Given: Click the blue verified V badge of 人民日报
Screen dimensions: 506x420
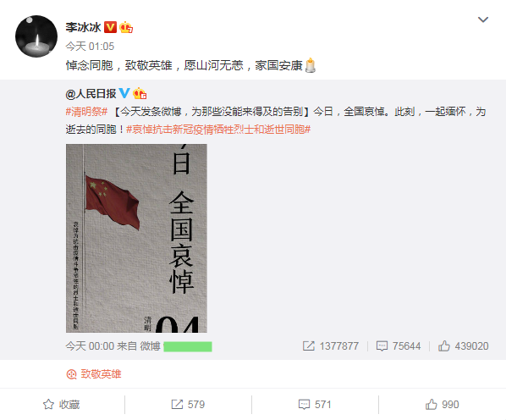Looking at the screenshot, I should (124, 93).
